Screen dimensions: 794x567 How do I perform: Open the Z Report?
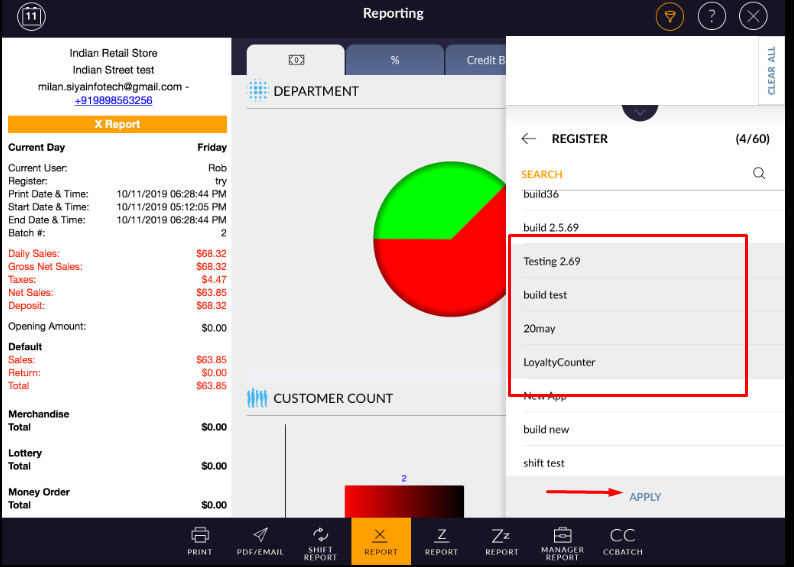[441, 541]
